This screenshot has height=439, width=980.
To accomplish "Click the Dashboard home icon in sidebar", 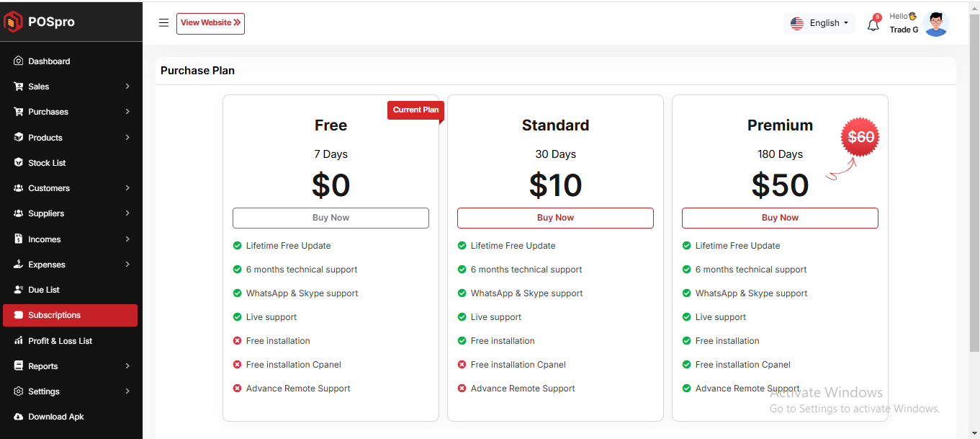I will [19, 61].
